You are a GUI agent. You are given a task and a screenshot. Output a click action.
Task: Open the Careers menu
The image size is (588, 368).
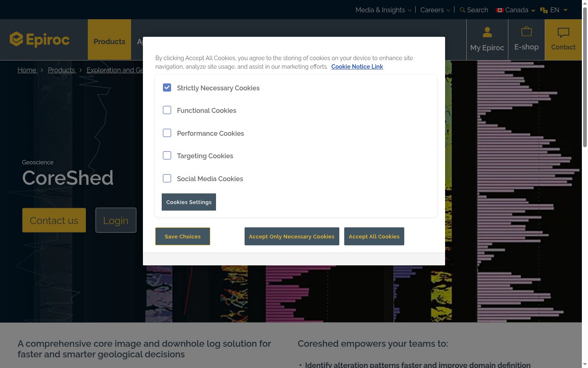432,10
